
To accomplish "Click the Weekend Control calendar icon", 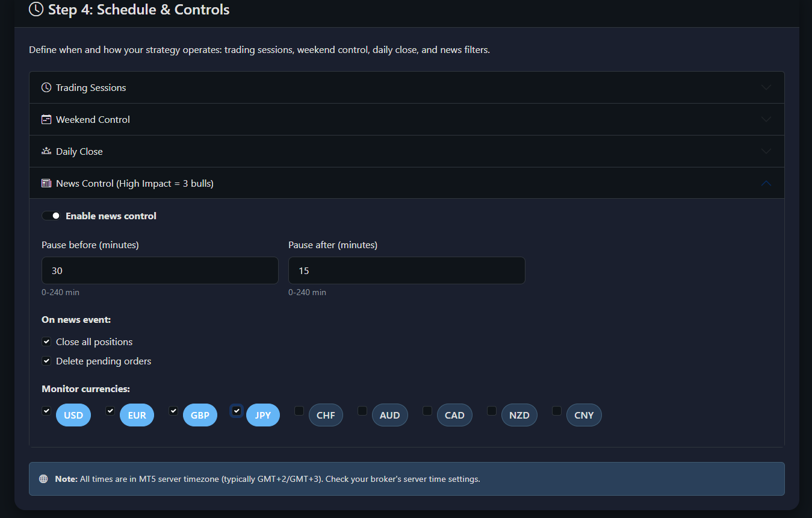I will click(46, 119).
